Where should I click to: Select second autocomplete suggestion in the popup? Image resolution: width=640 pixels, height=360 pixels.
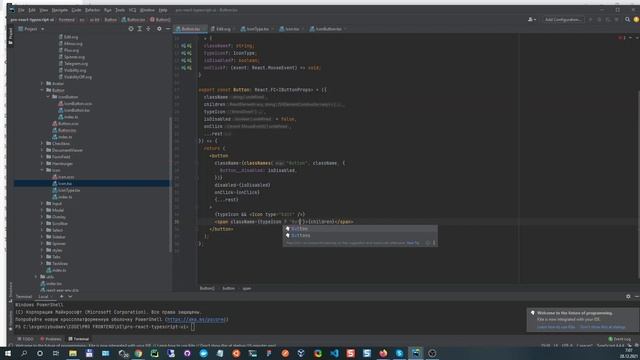pos(360,236)
